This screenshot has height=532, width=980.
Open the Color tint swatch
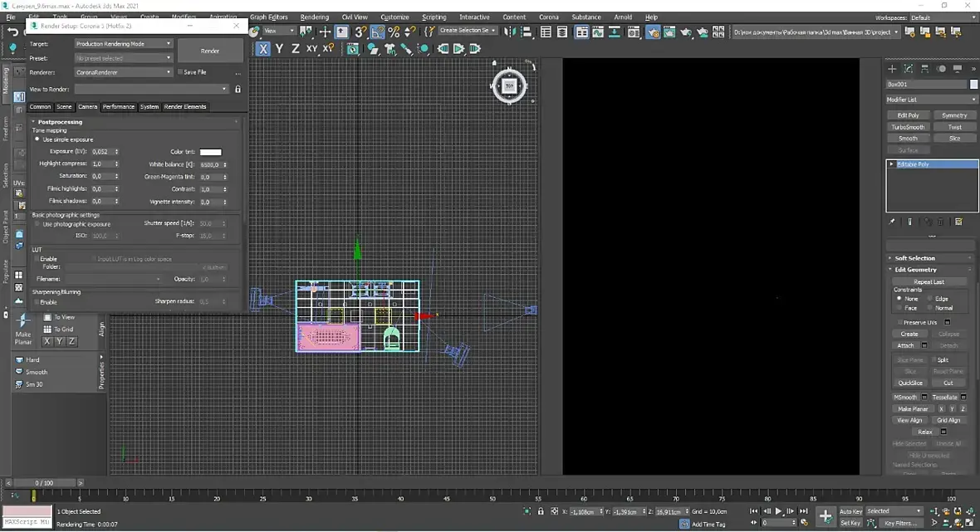coord(210,152)
